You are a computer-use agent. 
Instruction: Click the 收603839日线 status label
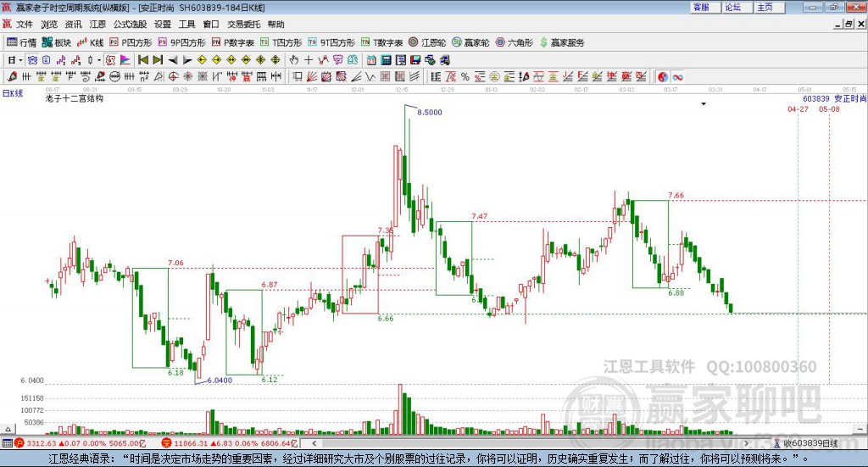coord(811,443)
